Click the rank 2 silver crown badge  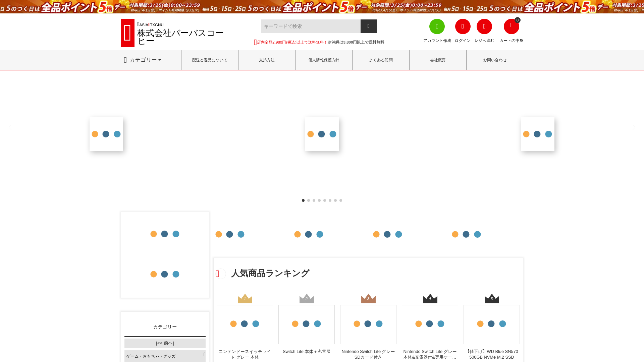pyautogui.click(x=307, y=298)
